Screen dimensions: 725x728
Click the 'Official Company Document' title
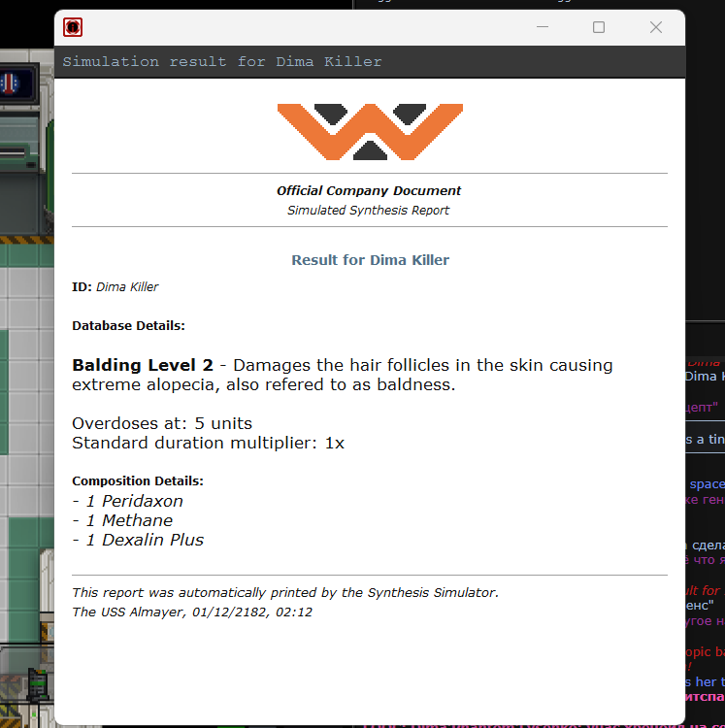coord(369,190)
